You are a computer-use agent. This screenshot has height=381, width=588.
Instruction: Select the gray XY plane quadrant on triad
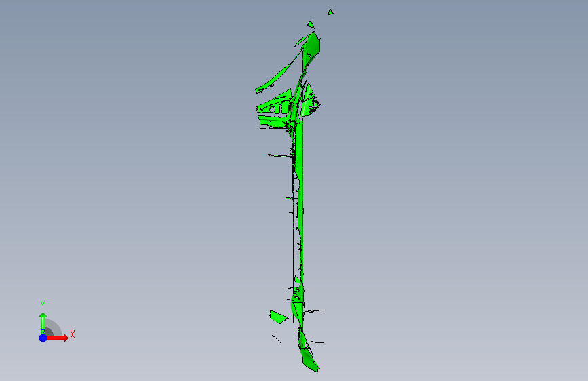pos(53,328)
